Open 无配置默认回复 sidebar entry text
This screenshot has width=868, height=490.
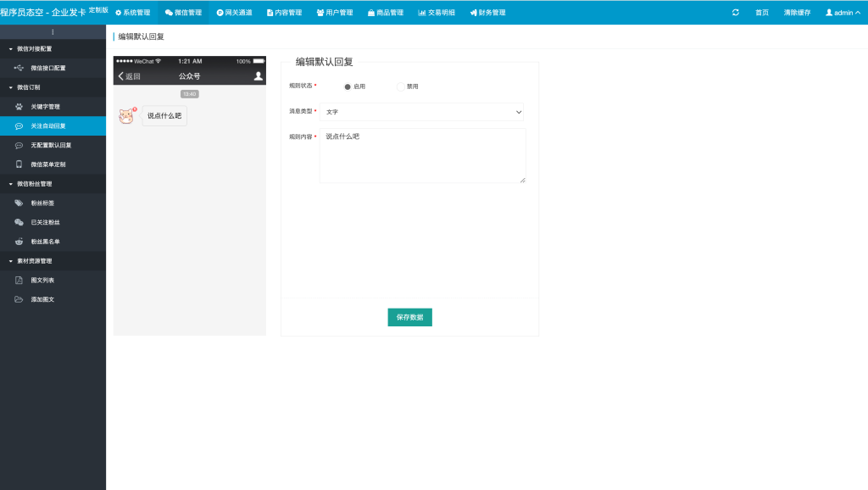pos(51,145)
